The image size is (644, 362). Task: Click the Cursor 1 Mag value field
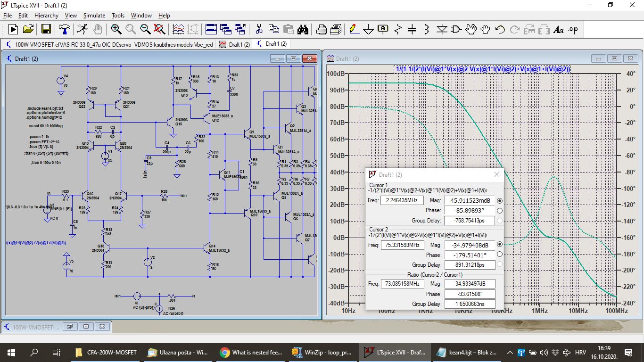point(470,200)
